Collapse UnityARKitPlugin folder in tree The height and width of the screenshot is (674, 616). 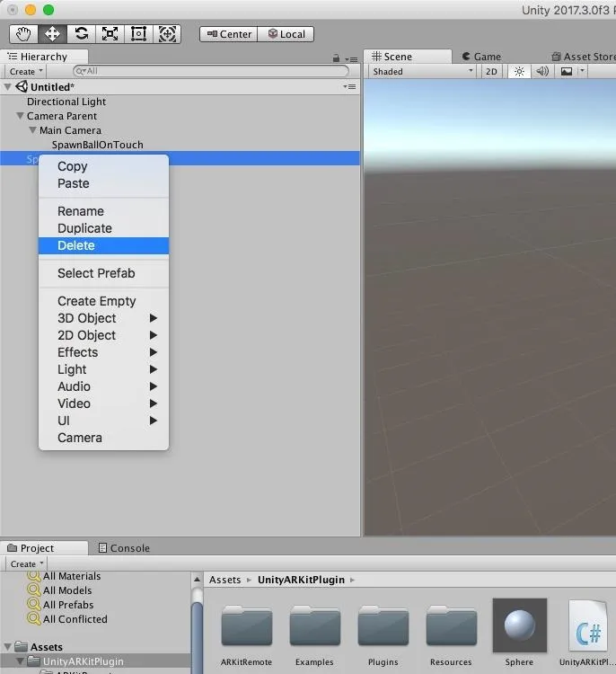coord(20,661)
